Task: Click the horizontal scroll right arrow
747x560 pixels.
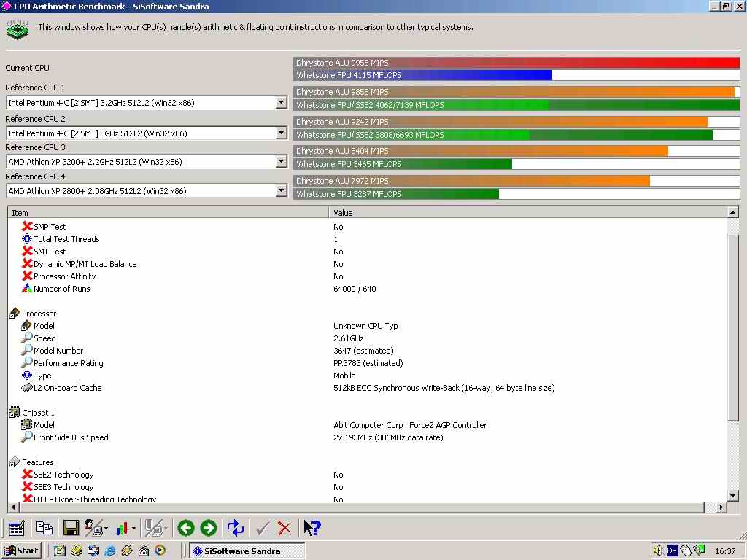Action: coord(721,507)
